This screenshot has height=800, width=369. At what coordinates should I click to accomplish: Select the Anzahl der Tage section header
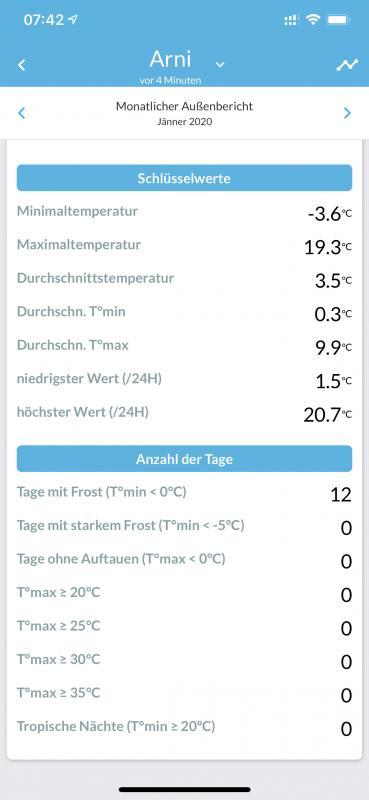click(184, 459)
